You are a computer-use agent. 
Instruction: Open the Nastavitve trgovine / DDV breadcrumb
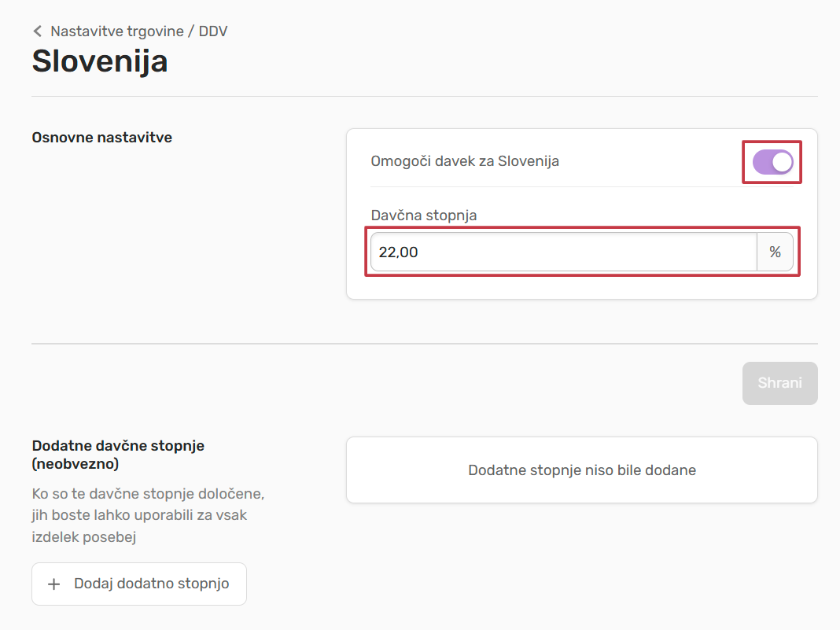(x=138, y=31)
